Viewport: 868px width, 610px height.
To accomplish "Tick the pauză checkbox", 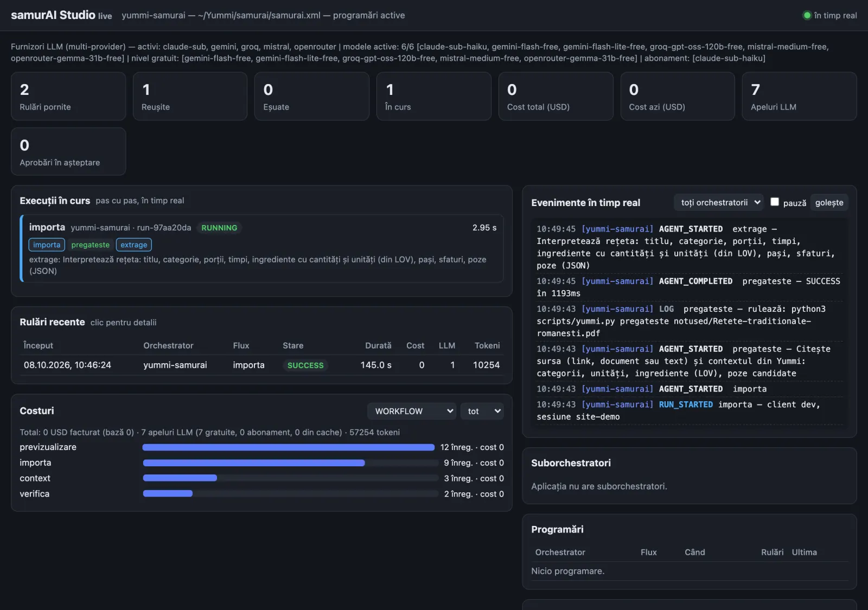I will (775, 202).
